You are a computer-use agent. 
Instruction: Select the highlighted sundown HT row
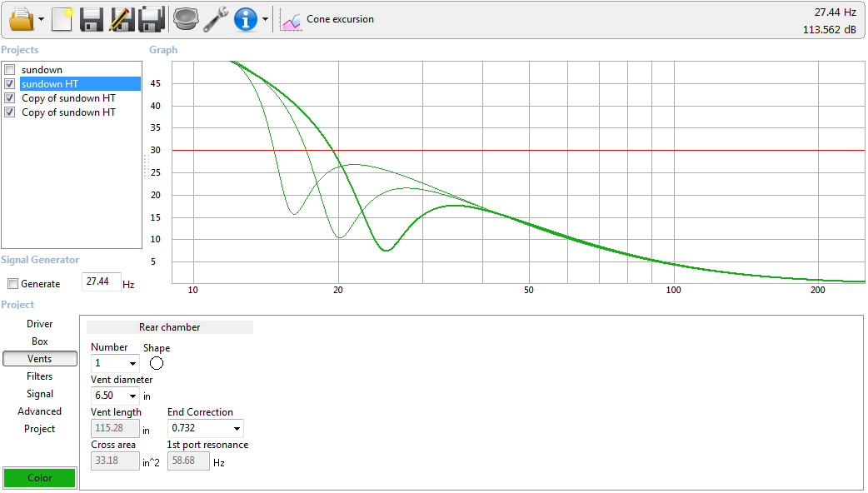point(80,83)
